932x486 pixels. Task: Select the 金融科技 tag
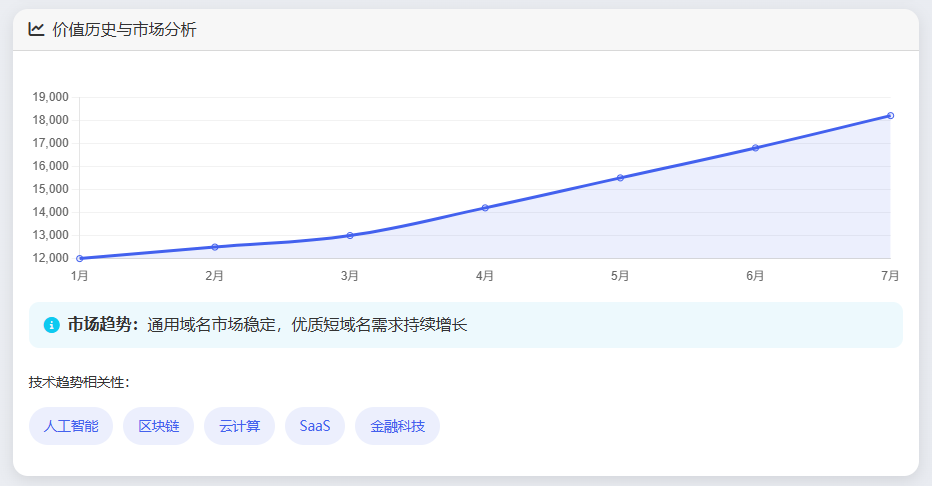pos(398,426)
